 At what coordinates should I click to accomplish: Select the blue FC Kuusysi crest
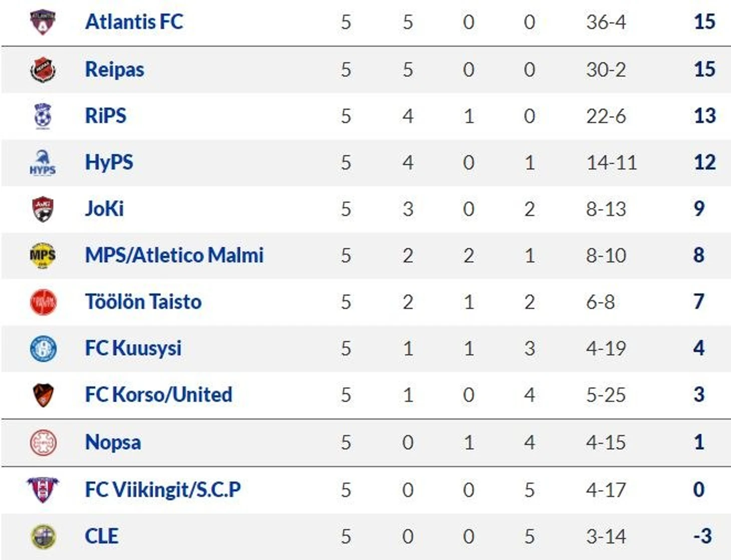[43, 349]
